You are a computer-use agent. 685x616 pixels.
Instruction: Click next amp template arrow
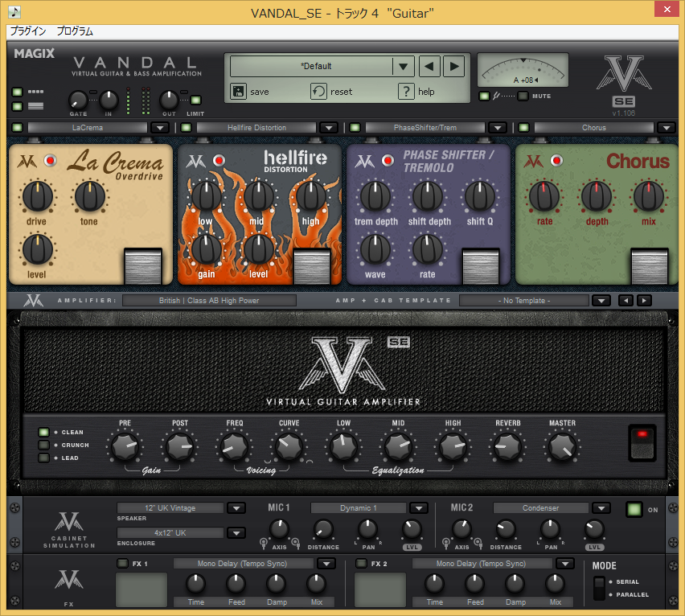click(644, 300)
